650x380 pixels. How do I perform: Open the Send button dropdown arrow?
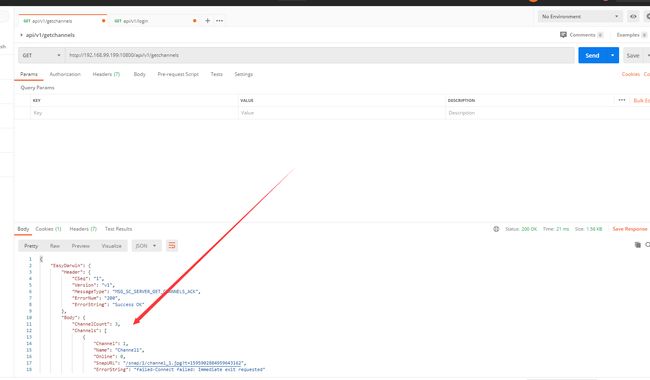(x=612, y=55)
